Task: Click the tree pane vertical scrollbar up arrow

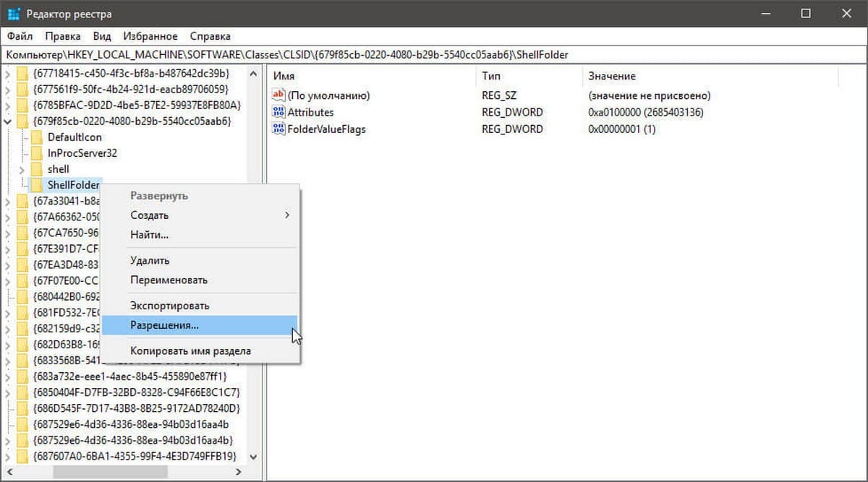Action: point(252,74)
